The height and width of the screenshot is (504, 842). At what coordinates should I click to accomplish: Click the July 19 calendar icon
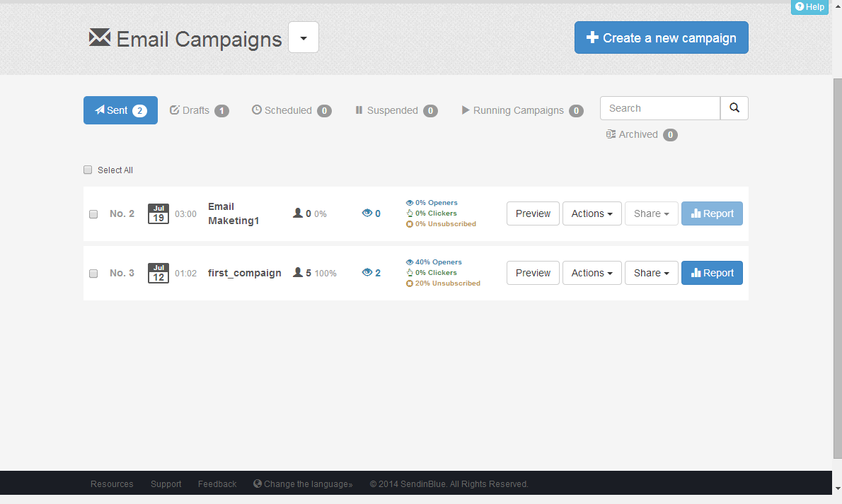point(158,213)
